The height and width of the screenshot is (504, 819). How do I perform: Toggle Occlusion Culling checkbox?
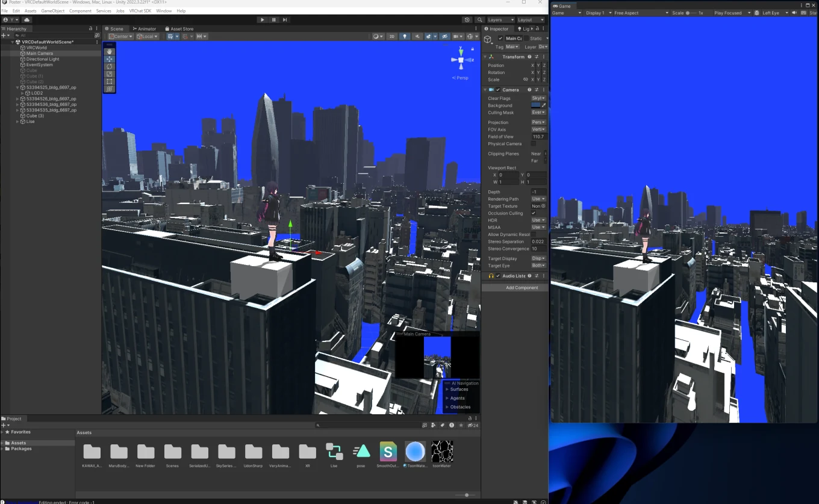tap(534, 213)
